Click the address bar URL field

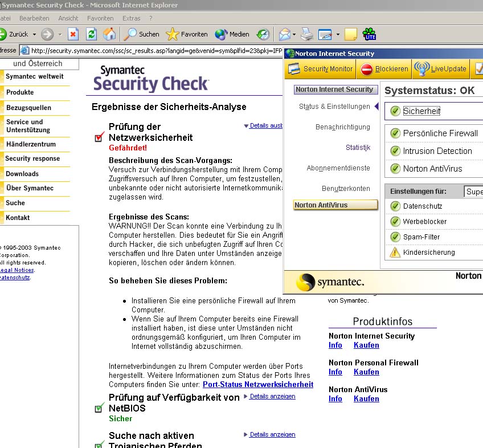coord(151,51)
